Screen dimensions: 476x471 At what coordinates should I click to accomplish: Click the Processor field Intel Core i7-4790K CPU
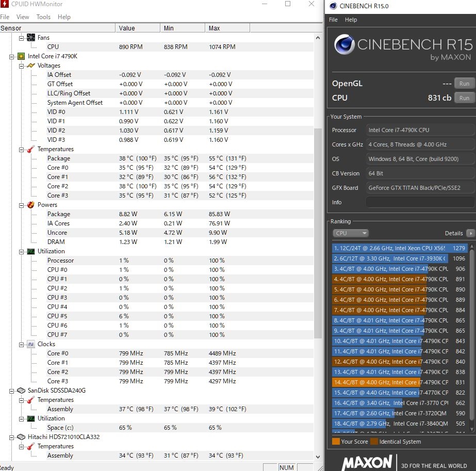coord(420,130)
